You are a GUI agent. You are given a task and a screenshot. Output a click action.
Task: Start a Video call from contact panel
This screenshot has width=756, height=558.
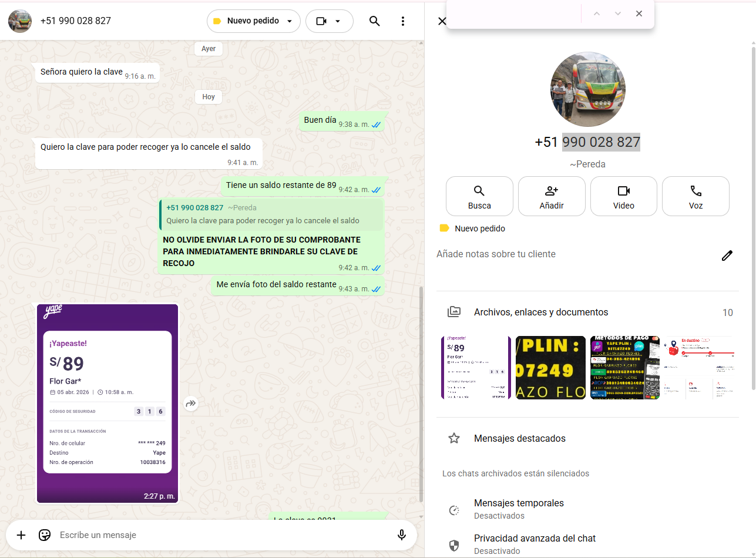tap(623, 196)
